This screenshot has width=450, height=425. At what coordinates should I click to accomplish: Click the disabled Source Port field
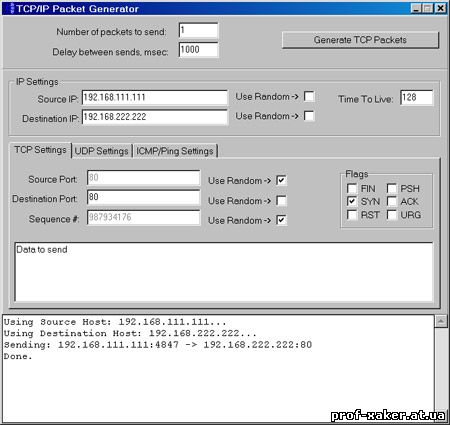pyautogui.click(x=143, y=178)
